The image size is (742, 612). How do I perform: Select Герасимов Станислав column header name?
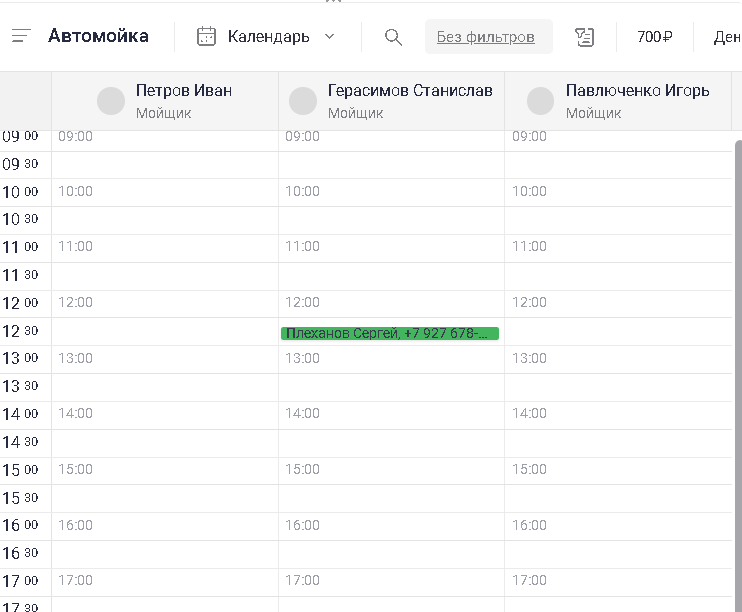tap(410, 91)
